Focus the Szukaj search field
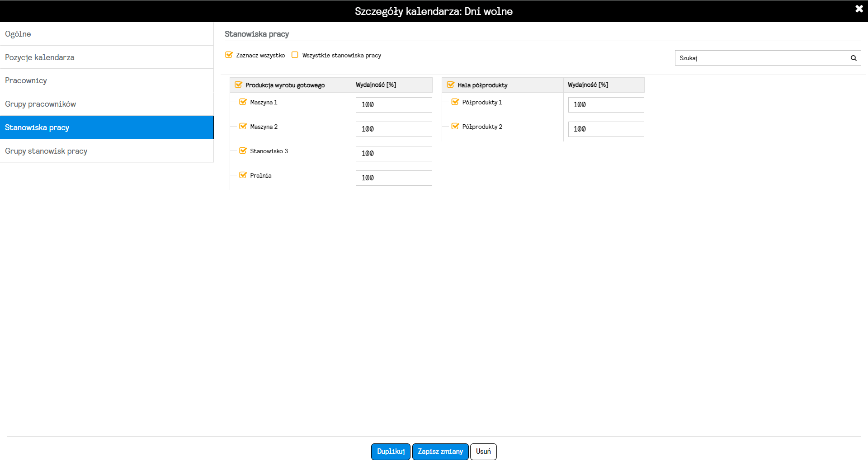 (762, 58)
